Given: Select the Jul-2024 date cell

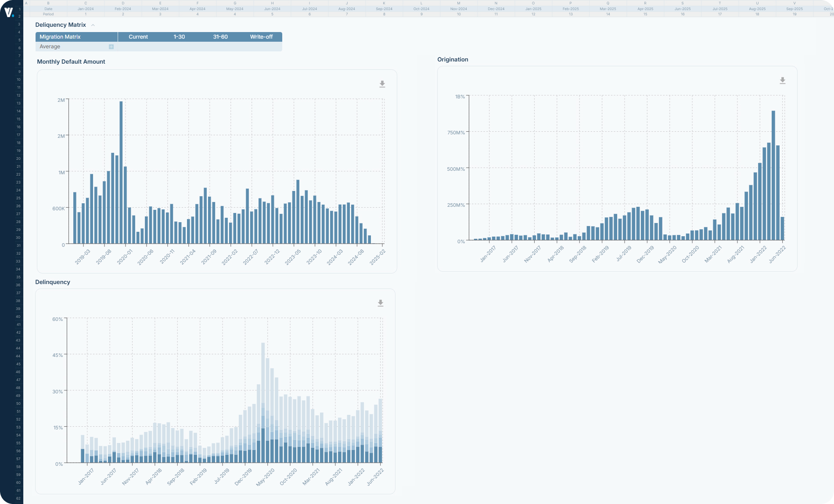Looking at the screenshot, I should click(309, 9).
